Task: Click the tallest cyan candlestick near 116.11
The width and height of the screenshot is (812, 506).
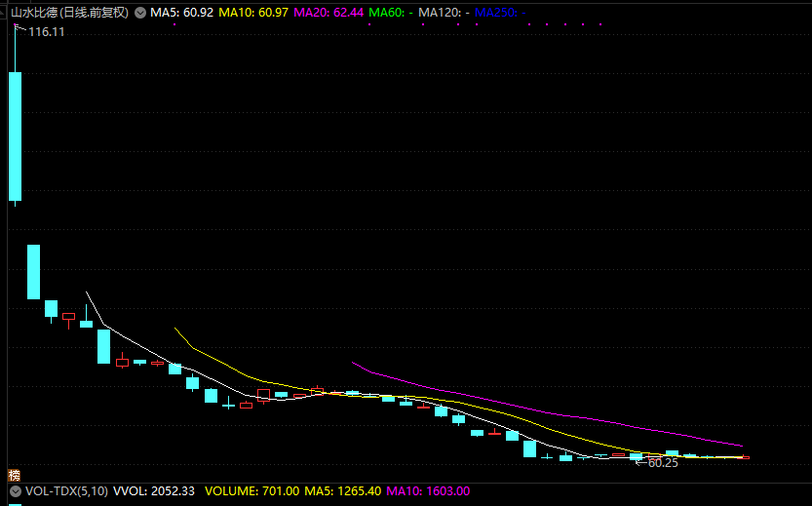Action: point(15,136)
